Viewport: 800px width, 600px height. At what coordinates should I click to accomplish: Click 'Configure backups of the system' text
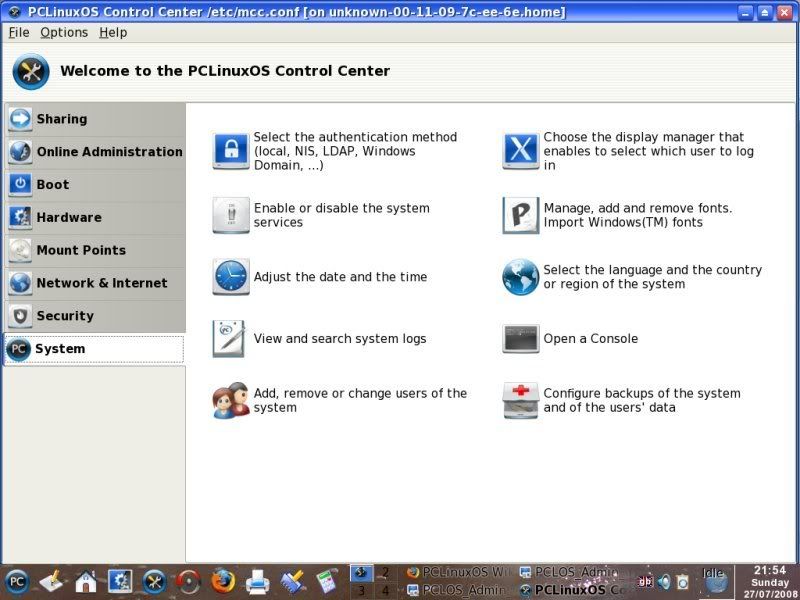pos(642,401)
